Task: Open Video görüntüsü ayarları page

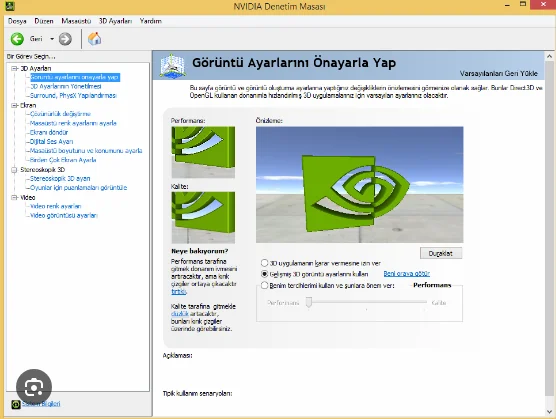Action: click(x=64, y=215)
